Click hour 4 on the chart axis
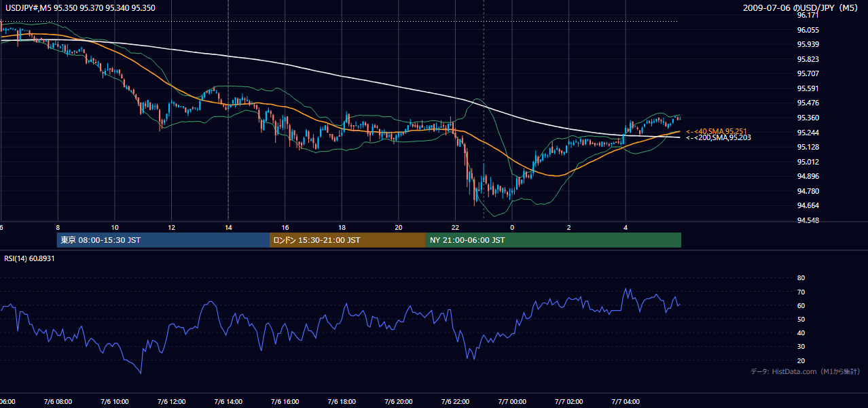The width and height of the screenshot is (868, 408). click(x=626, y=228)
